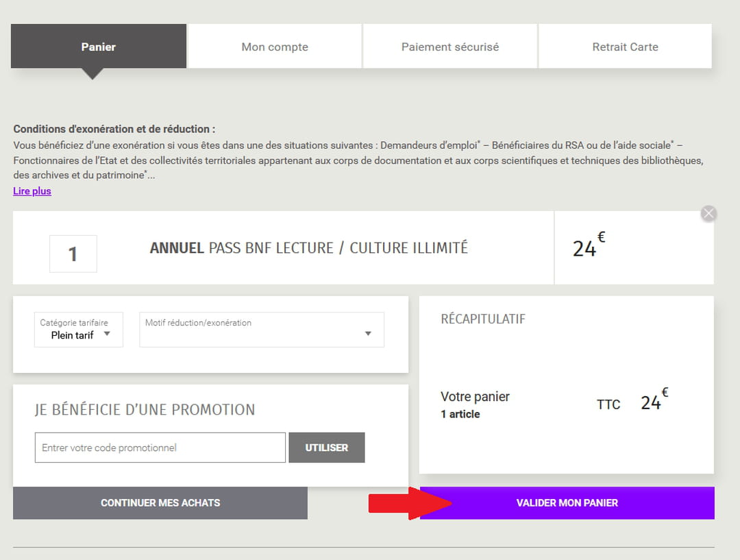Go to the Paiement sécurisé tab
This screenshot has width=740, height=560.
449,47
